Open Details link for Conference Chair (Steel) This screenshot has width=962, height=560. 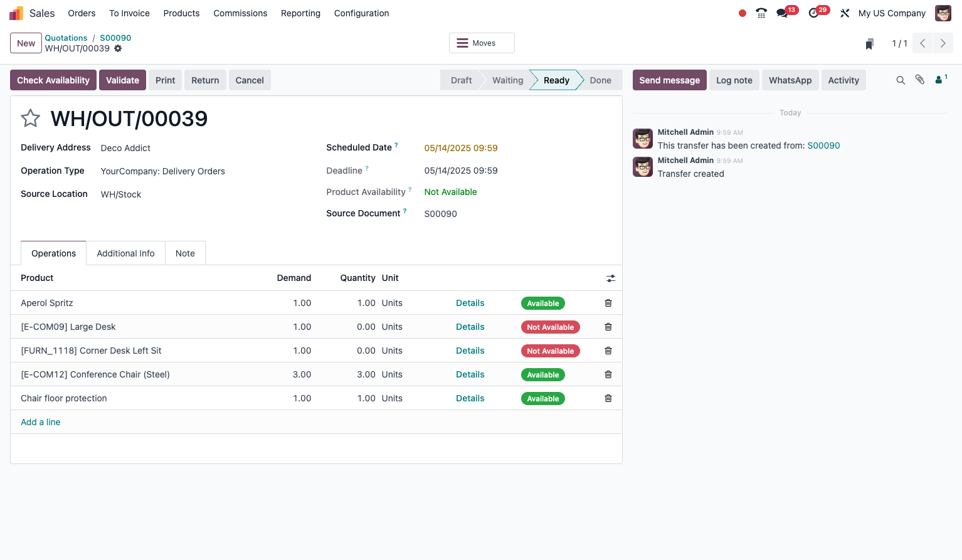pyautogui.click(x=470, y=374)
